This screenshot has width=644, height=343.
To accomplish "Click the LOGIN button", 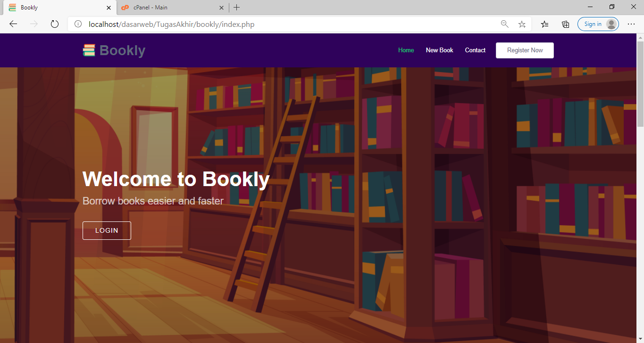I will pyautogui.click(x=107, y=230).
